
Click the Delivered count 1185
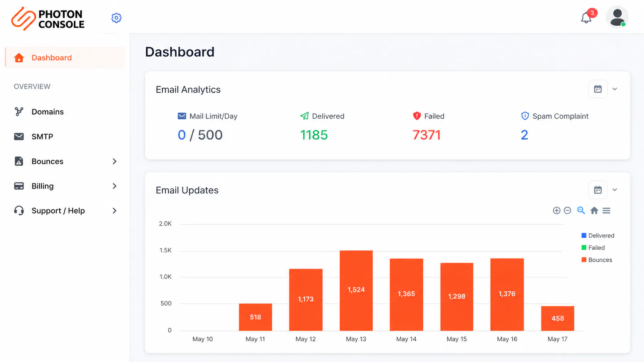point(314,135)
